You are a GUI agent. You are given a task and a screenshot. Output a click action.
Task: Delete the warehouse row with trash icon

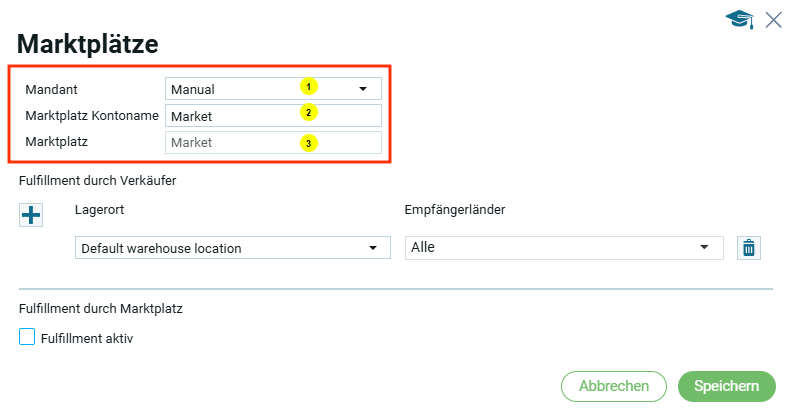(x=747, y=248)
